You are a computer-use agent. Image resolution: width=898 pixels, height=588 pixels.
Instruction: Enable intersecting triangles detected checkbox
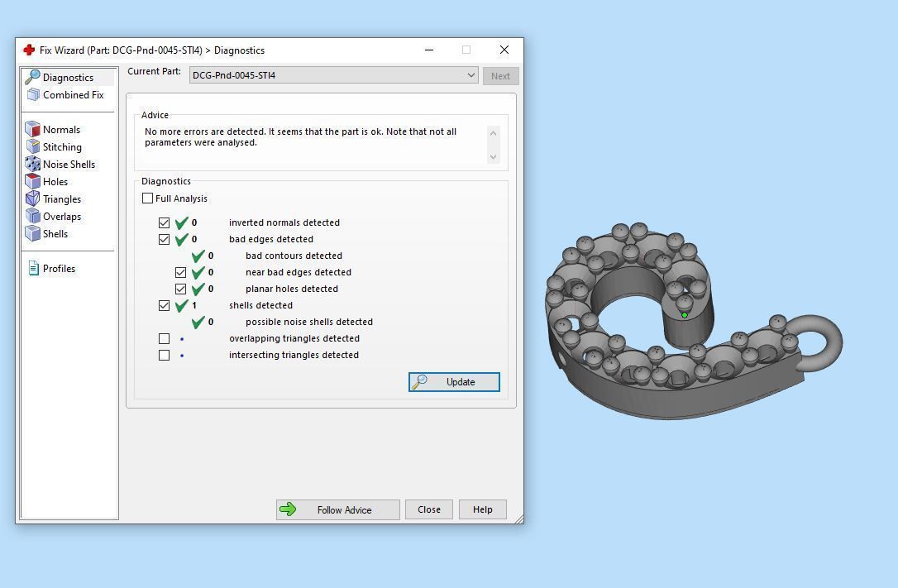pyautogui.click(x=165, y=356)
